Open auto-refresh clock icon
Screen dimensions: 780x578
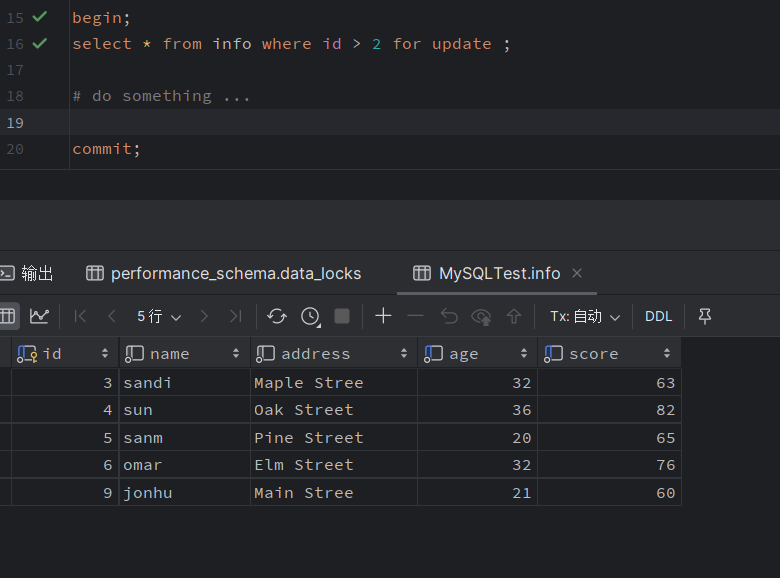point(310,316)
